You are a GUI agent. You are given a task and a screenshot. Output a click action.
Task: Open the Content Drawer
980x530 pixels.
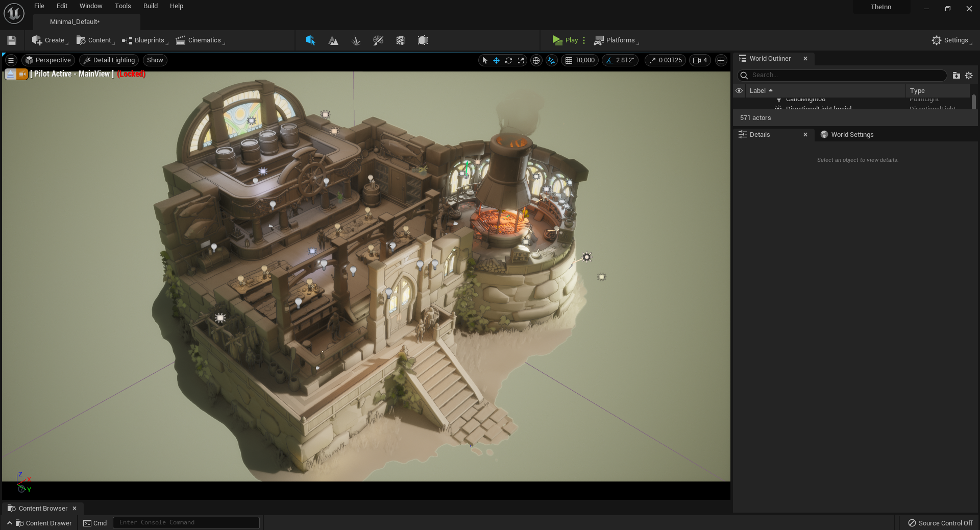43,523
